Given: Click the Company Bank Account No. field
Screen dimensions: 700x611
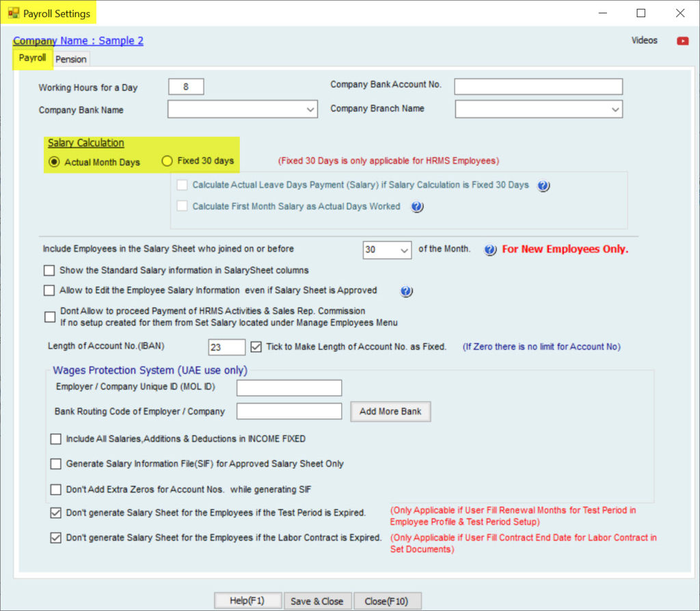Looking at the screenshot, I should point(538,86).
